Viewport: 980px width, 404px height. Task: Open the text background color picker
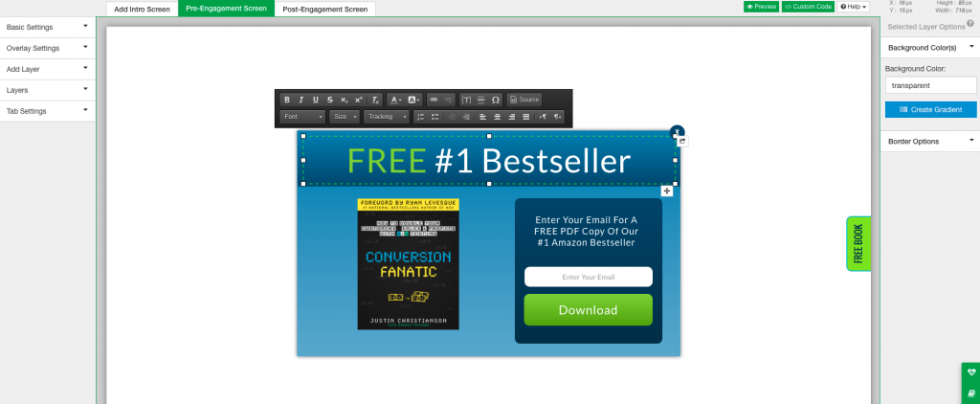[x=413, y=101]
